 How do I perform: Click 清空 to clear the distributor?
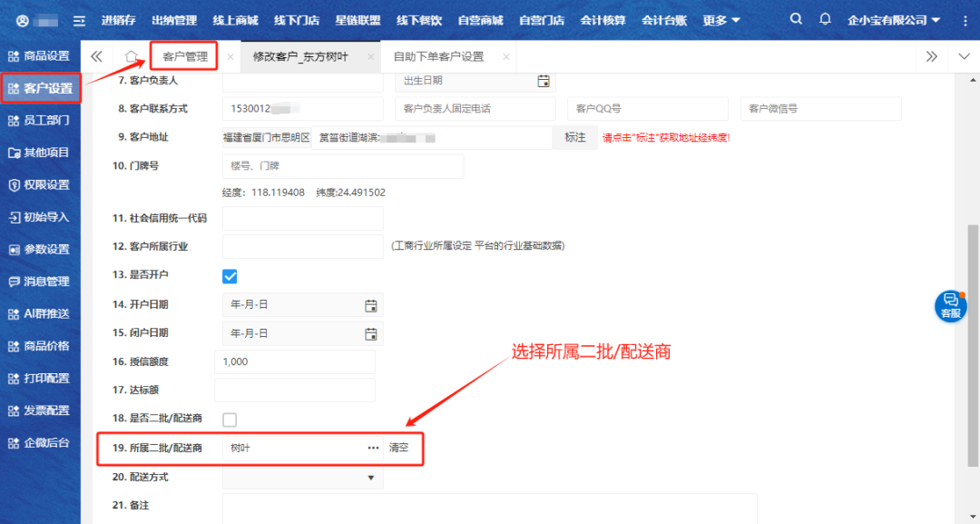[x=399, y=448]
